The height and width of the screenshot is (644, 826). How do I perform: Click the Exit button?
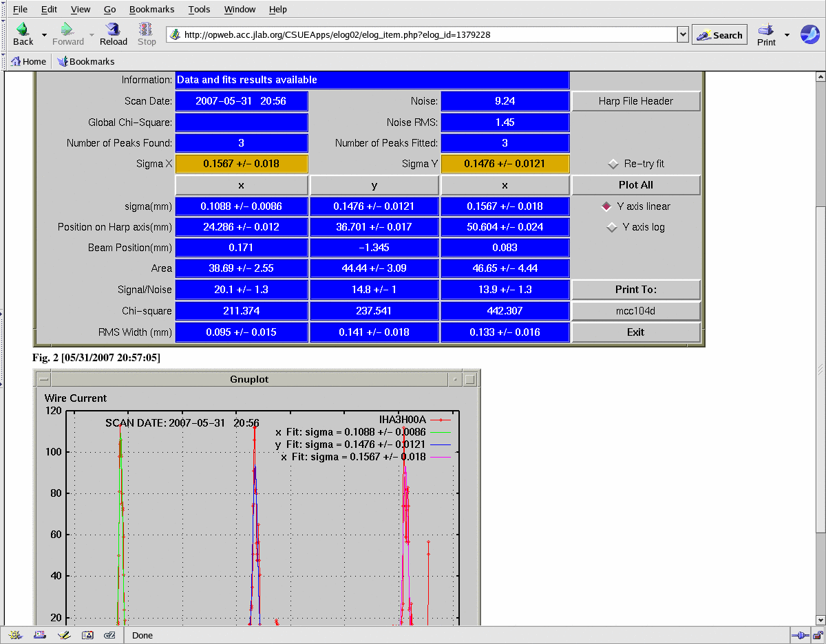(636, 332)
